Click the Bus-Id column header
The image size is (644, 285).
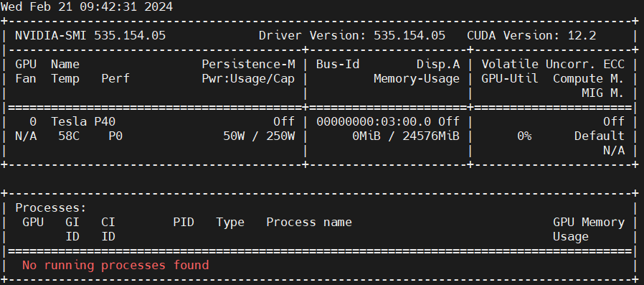click(x=338, y=64)
